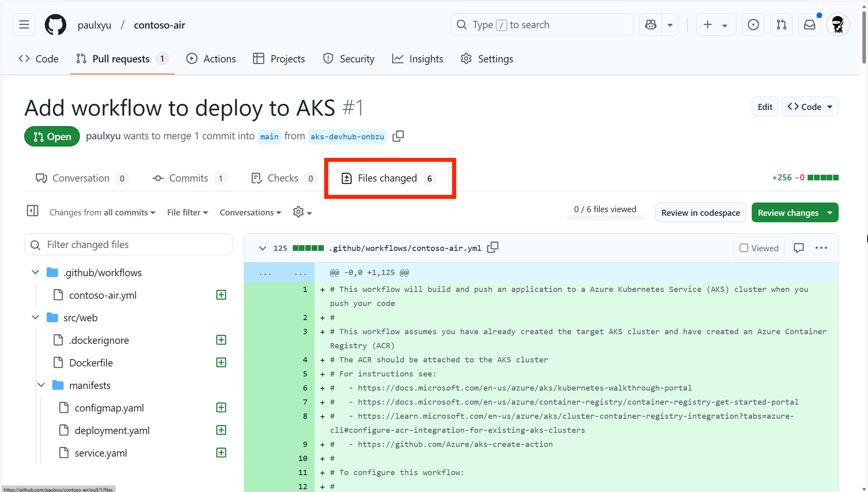Click the green Open status badge
This screenshot has width=868, height=492.
point(52,136)
